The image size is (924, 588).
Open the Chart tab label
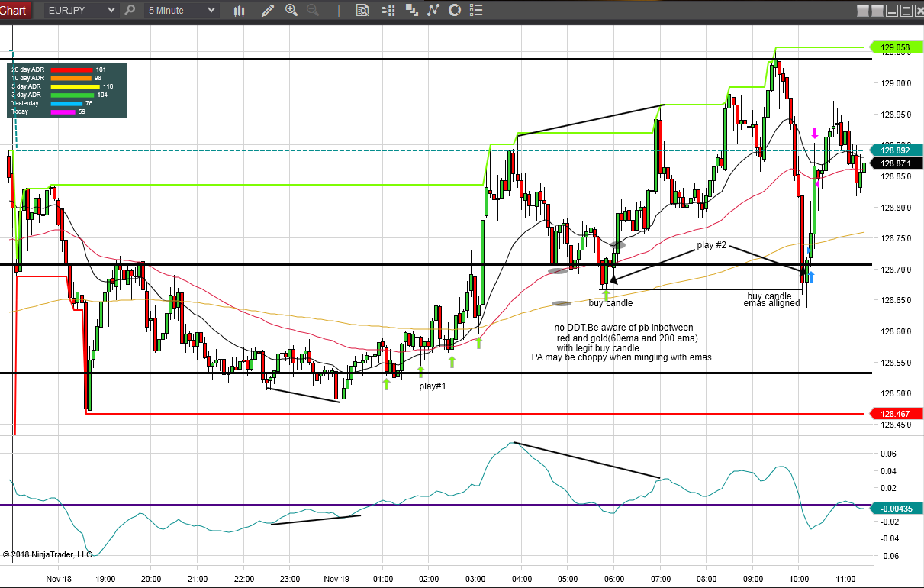[14, 10]
